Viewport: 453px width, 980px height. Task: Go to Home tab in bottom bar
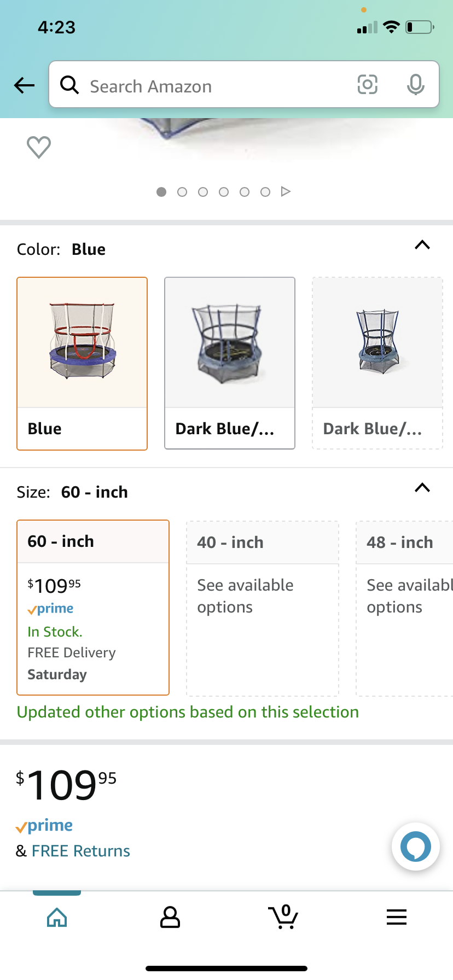57,917
